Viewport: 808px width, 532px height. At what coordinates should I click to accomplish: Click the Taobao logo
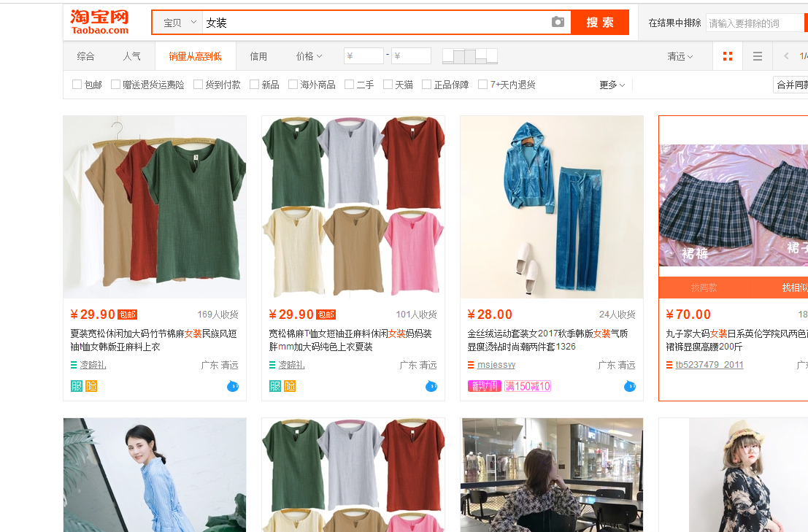click(99, 20)
